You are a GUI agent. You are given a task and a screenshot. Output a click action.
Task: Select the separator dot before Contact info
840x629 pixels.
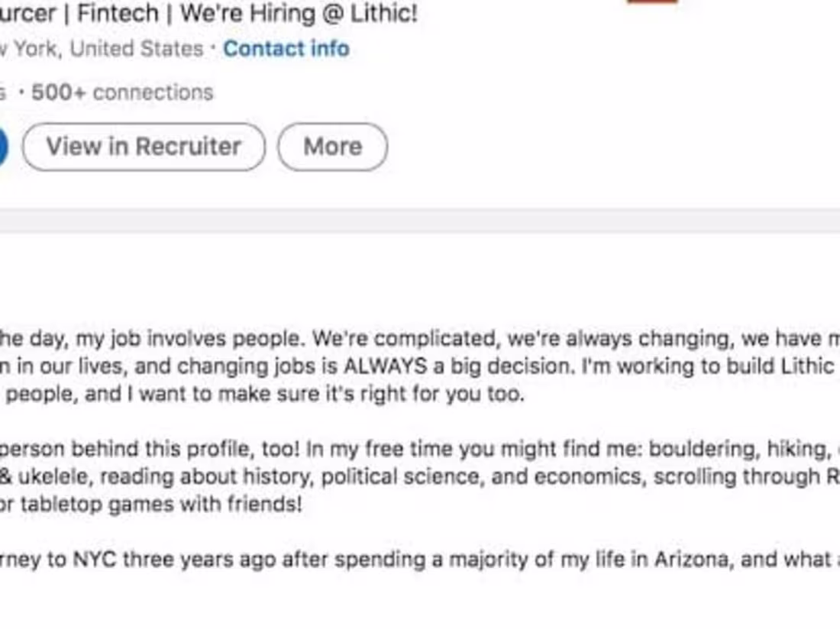[212, 49]
